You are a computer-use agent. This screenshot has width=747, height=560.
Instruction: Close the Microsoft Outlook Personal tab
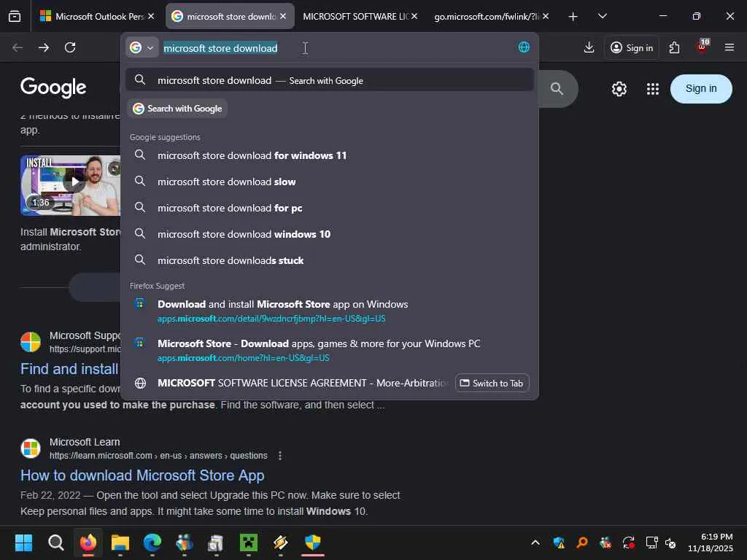151,16
